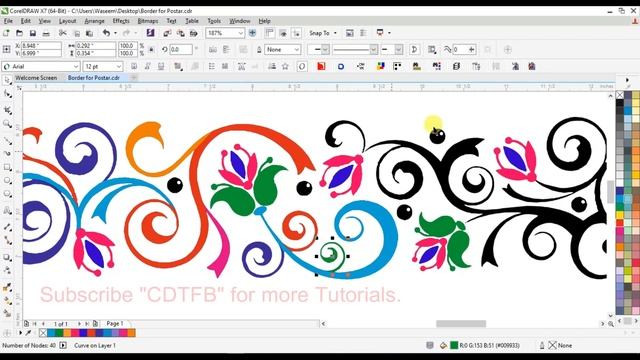Toggle the Close Curve button

click(414, 49)
